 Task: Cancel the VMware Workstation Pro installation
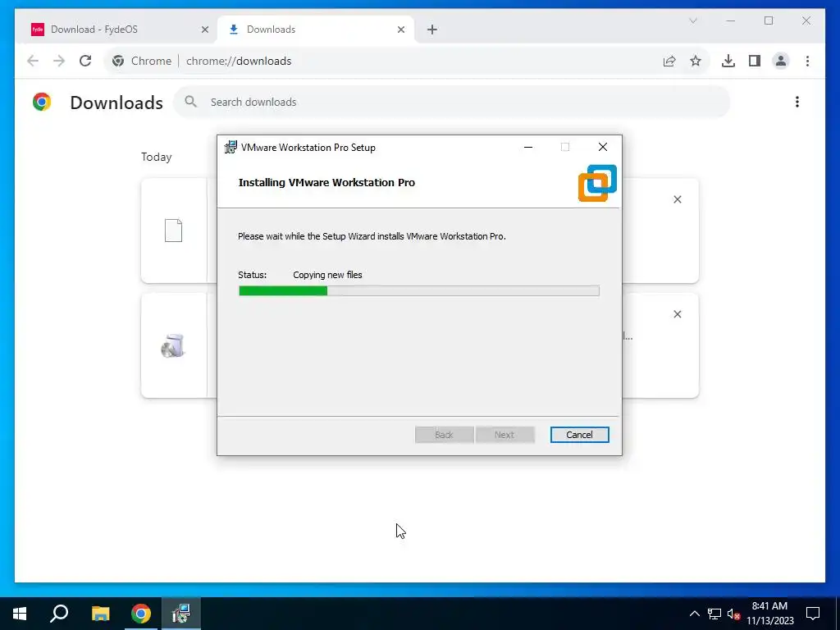(x=579, y=435)
